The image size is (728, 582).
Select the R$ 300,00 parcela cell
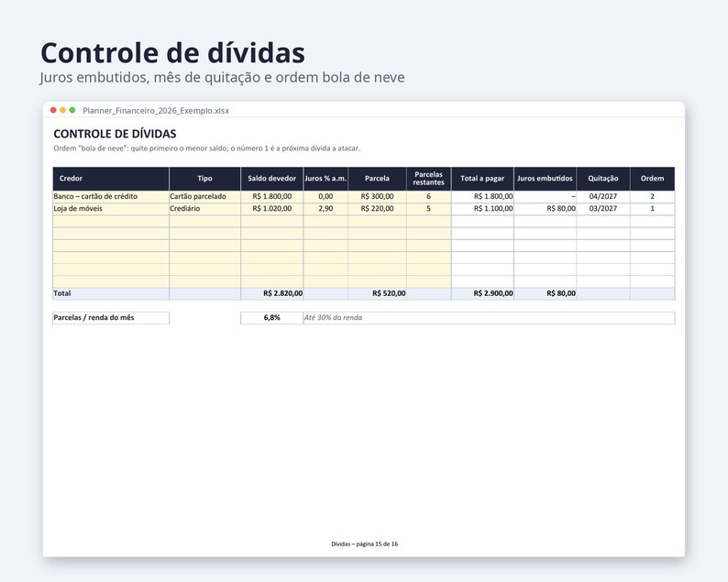(x=377, y=197)
